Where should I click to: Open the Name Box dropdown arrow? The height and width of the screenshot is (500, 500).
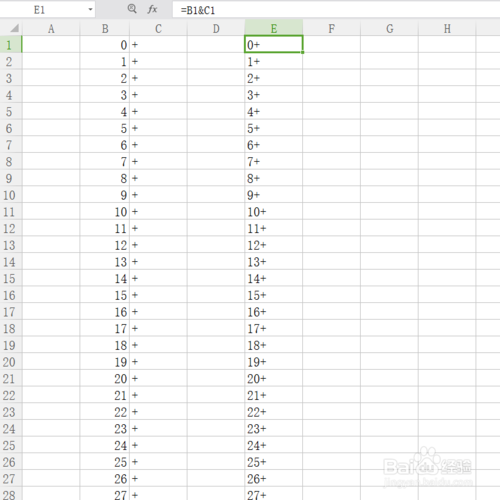click(x=90, y=10)
